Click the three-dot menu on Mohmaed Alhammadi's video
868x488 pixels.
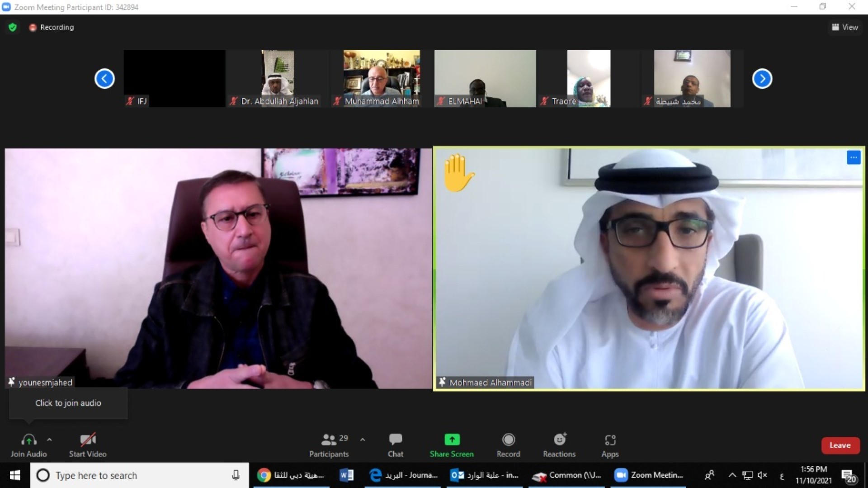click(853, 157)
